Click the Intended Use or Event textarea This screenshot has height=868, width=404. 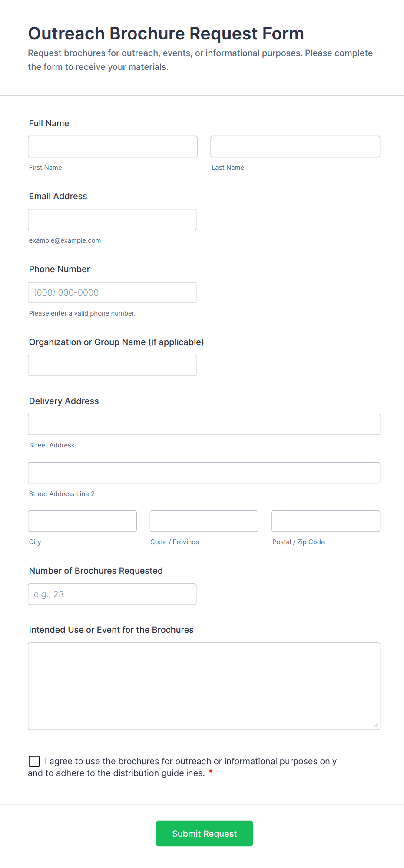(204, 686)
